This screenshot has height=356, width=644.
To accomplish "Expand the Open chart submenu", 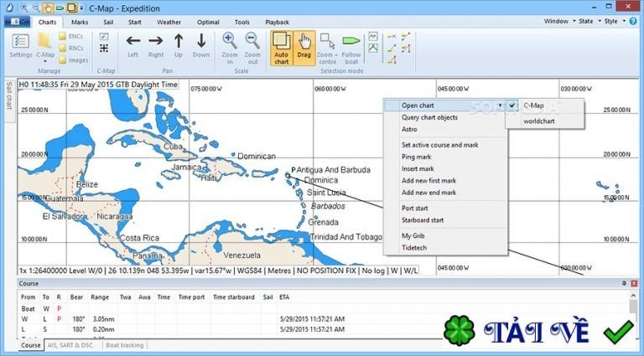I will (x=444, y=106).
